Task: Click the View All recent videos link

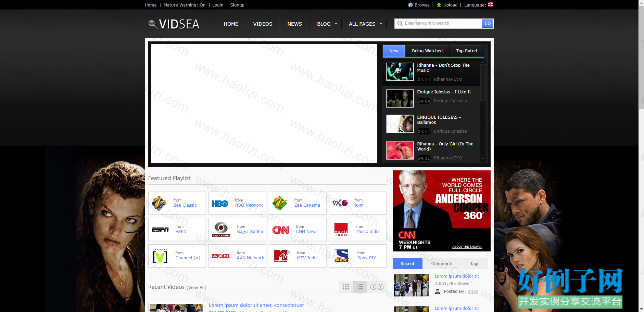Action: (197, 287)
